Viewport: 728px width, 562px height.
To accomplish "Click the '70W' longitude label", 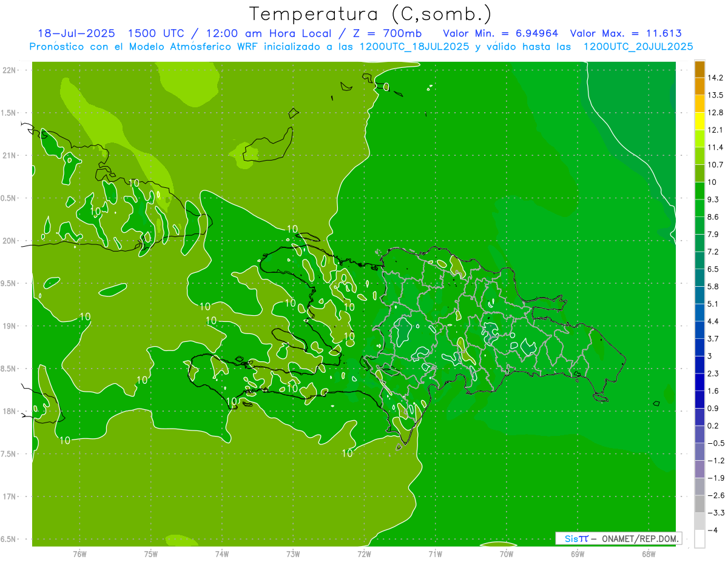I will [x=507, y=554].
